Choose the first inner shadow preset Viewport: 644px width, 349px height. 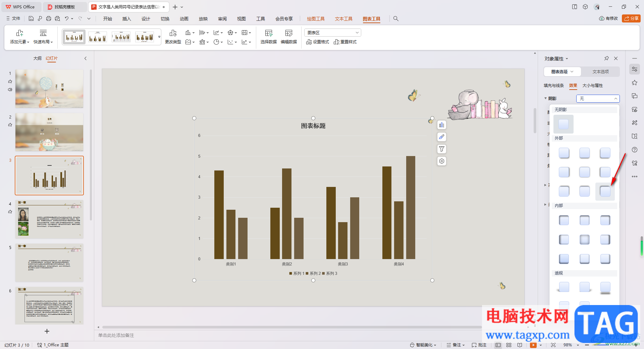click(x=564, y=220)
